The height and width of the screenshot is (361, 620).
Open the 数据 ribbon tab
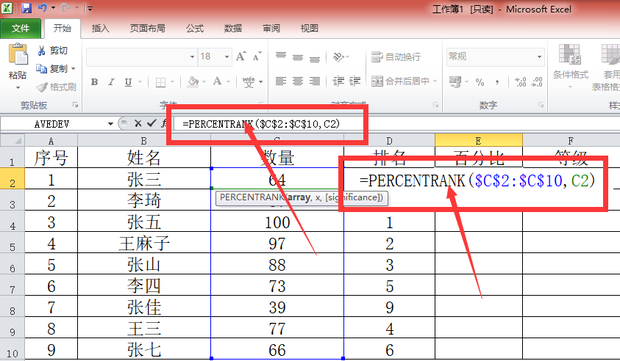pyautogui.click(x=233, y=28)
